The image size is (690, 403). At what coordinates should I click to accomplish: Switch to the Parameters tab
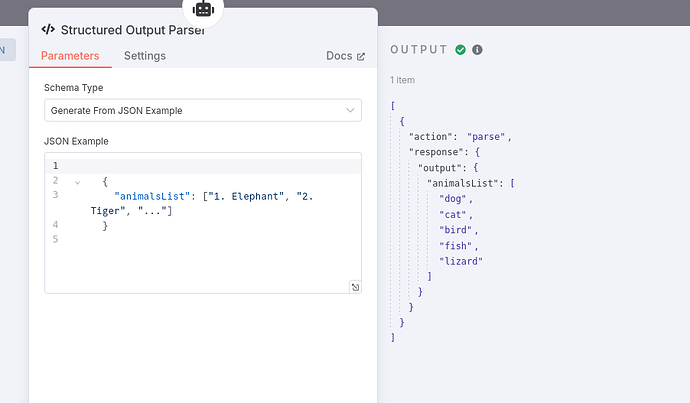pos(70,56)
